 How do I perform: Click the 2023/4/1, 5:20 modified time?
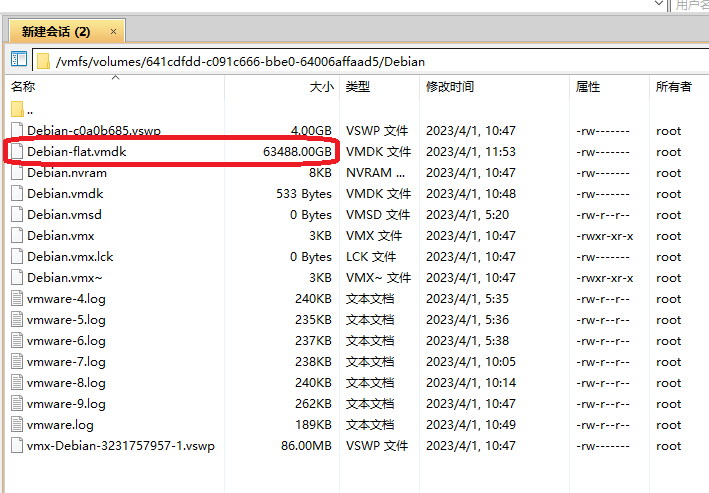point(467,214)
